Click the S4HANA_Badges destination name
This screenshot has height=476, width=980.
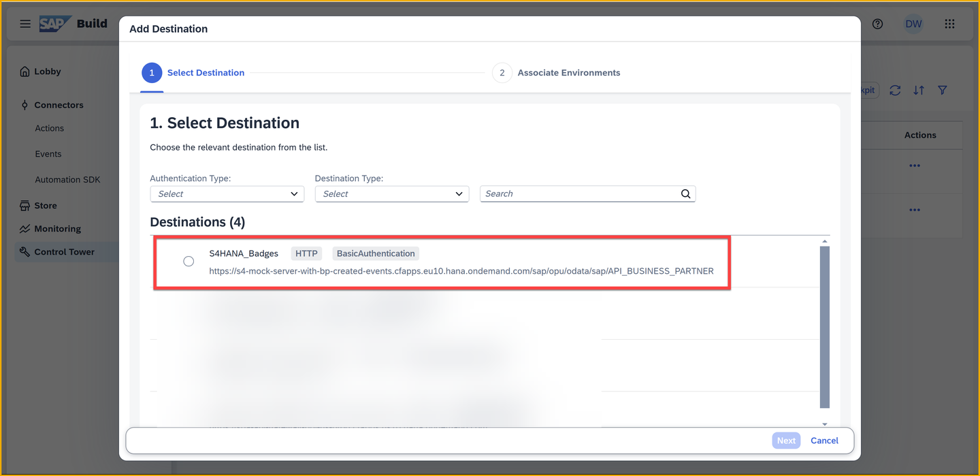(244, 253)
